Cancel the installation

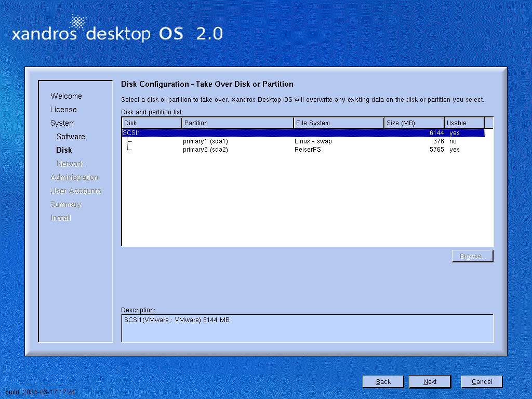(482, 382)
